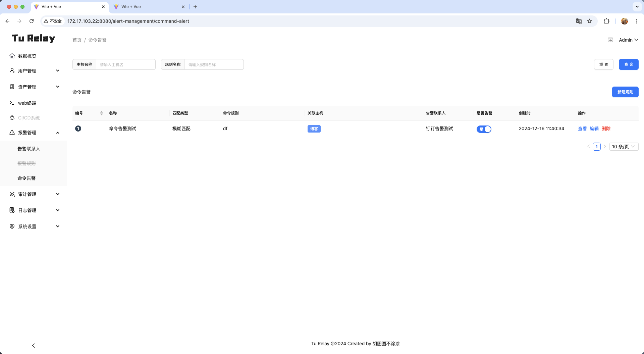This screenshot has width=644, height=354.
Task: Open the 系统设置 gear icon
Action: [x=12, y=226]
